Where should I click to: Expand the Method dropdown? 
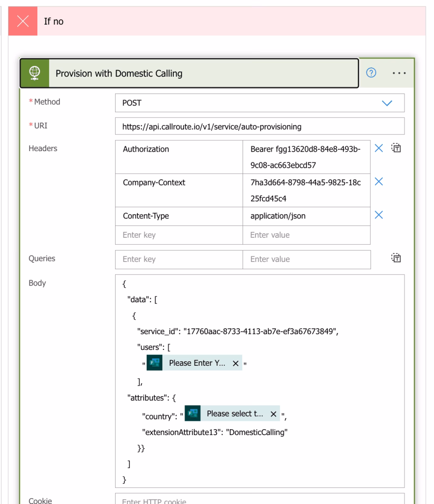coord(387,103)
